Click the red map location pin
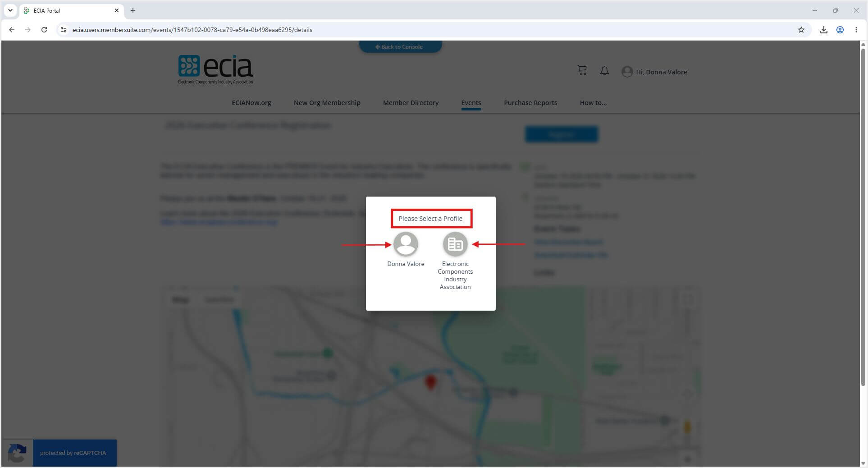This screenshot has height=468, width=868. [430, 382]
